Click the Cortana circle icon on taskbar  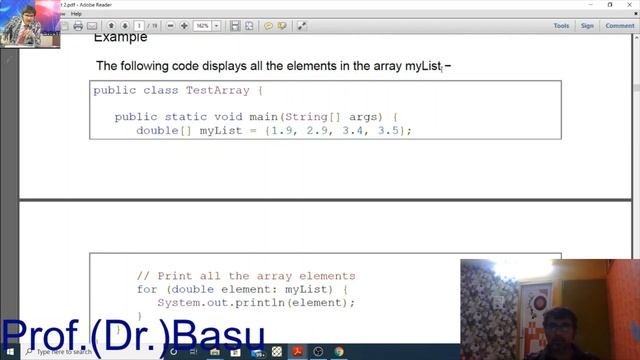coord(173,352)
